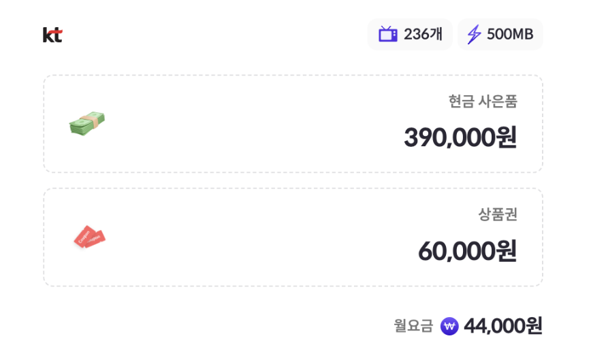This screenshot has width=593, height=364.
Task: Click the kt carrier logo
Action: (x=52, y=35)
